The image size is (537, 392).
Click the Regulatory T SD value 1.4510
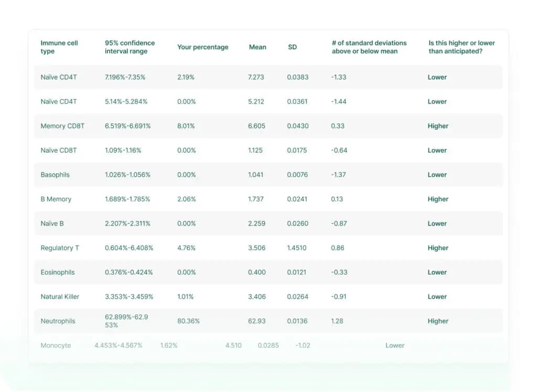coord(297,248)
